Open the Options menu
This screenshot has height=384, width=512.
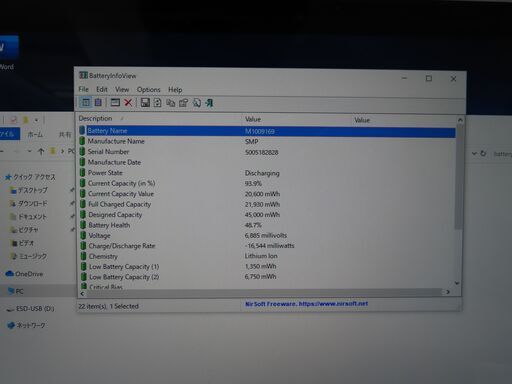(x=148, y=90)
